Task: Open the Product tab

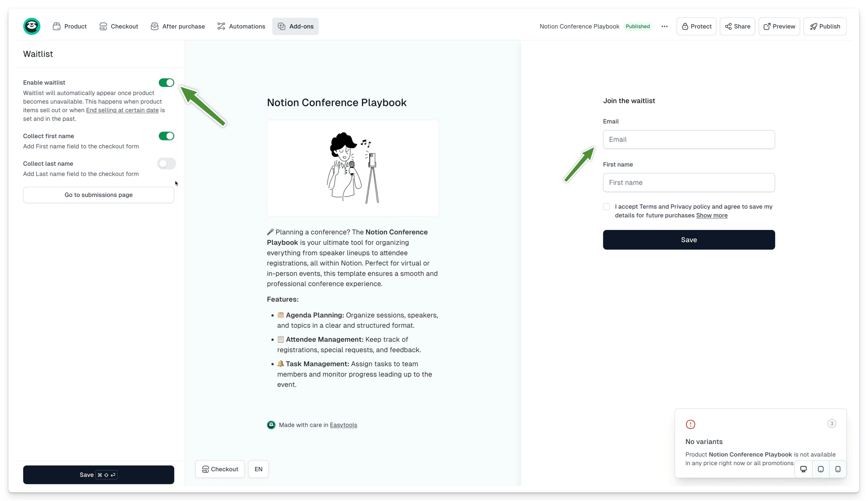Action: point(70,26)
